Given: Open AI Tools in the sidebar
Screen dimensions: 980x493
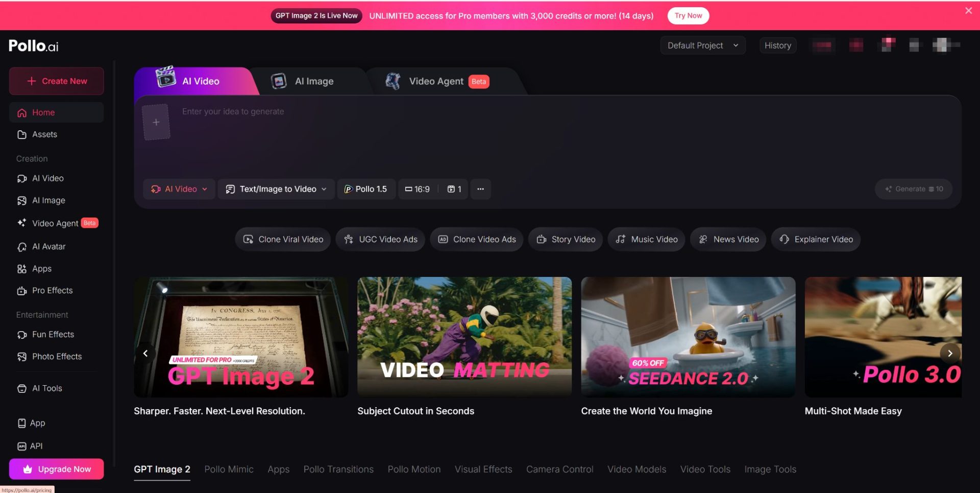Looking at the screenshot, I should click(47, 389).
